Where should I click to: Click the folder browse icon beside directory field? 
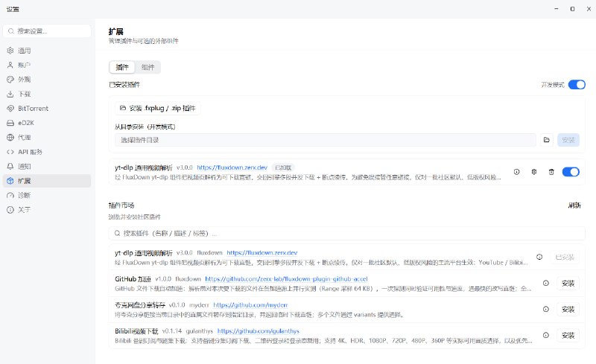pyautogui.click(x=547, y=140)
